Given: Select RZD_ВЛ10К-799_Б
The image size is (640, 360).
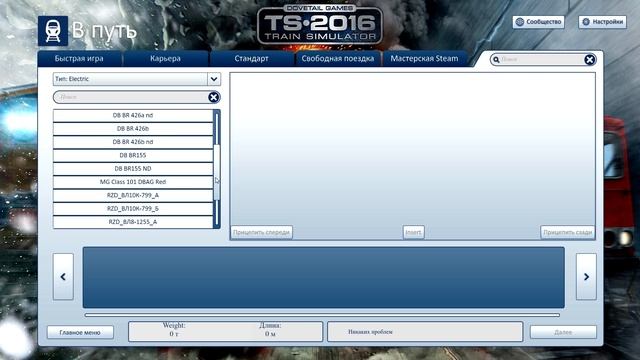Looking at the screenshot, I should tap(133, 209).
